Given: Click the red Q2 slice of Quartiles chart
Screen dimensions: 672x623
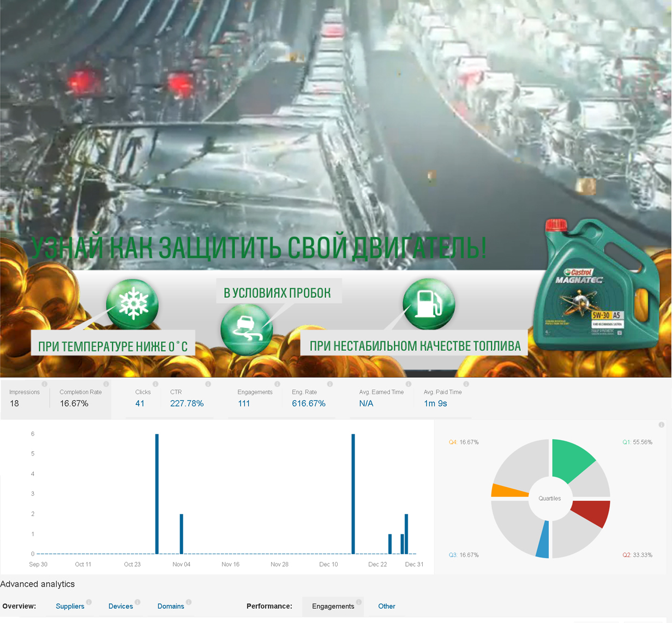Looking at the screenshot, I should tap(592, 513).
